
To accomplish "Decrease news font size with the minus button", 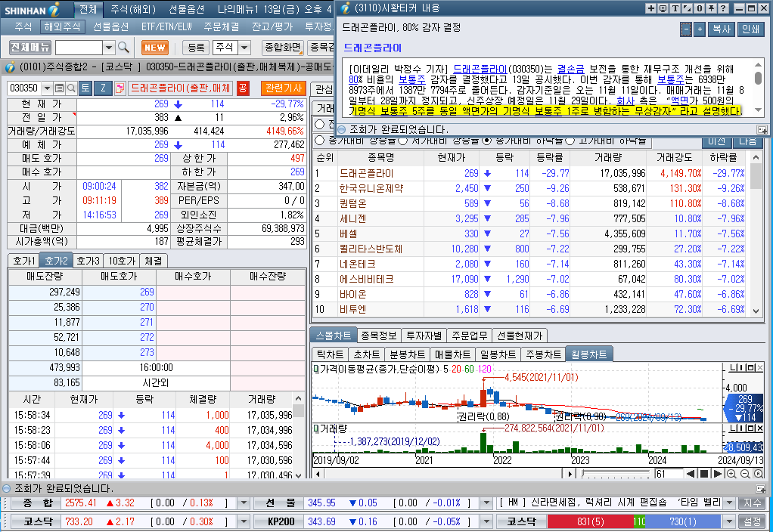I will coord(686,29).
